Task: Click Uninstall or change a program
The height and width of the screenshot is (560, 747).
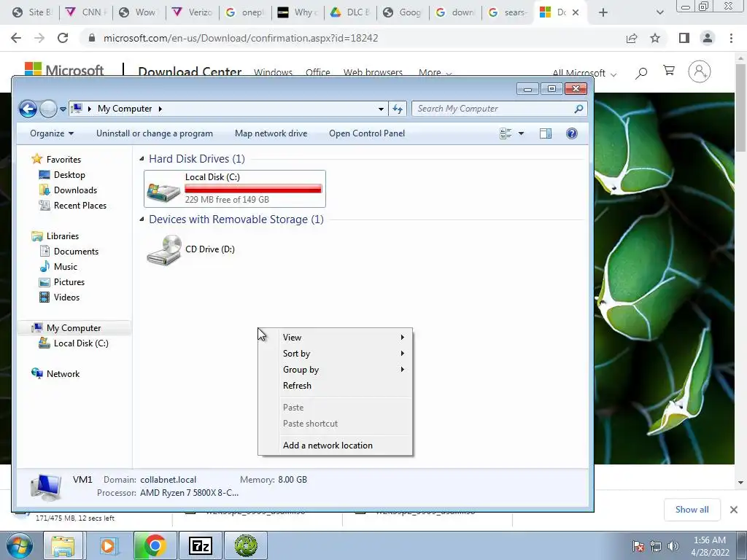Action: pos(155,133)
